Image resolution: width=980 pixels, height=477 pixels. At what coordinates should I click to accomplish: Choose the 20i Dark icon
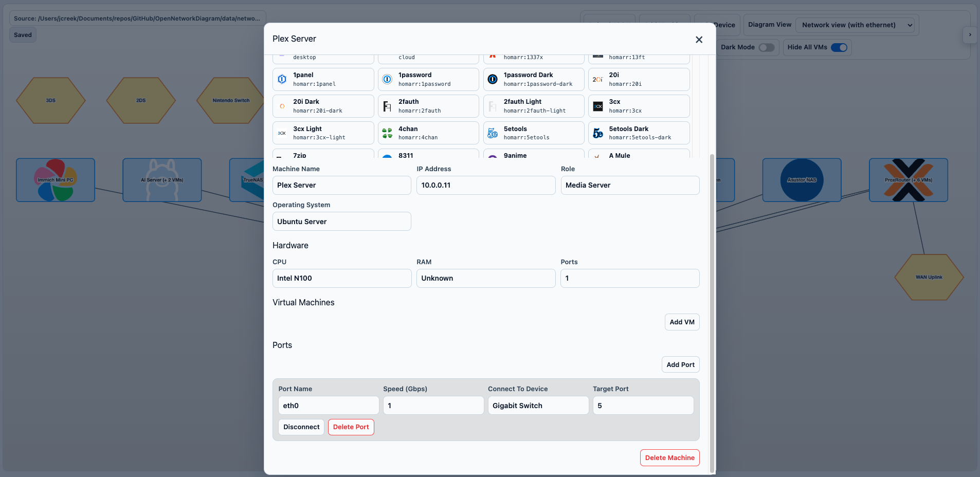pyautogui.click(x=323, y=106)
